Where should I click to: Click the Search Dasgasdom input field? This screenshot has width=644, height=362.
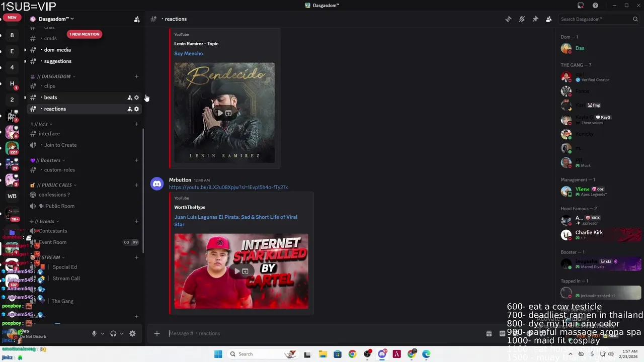(x=599, y=19)
